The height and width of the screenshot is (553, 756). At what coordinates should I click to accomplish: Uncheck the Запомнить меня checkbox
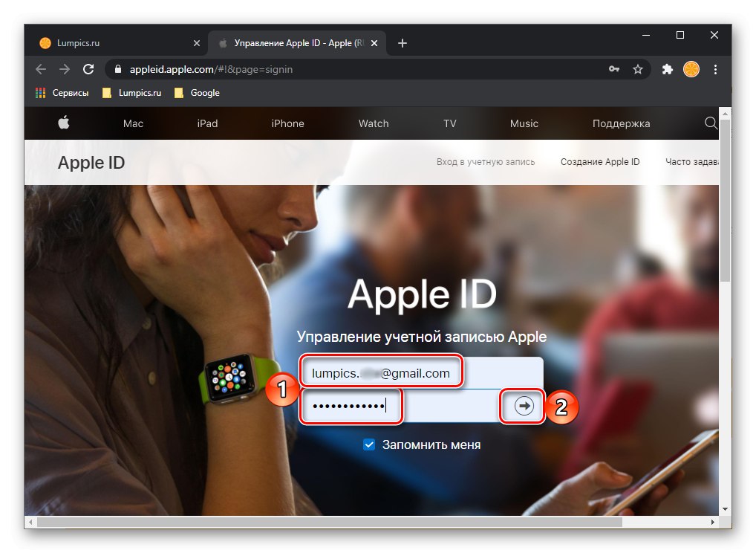pyautogui.click(x=369, y=444)
